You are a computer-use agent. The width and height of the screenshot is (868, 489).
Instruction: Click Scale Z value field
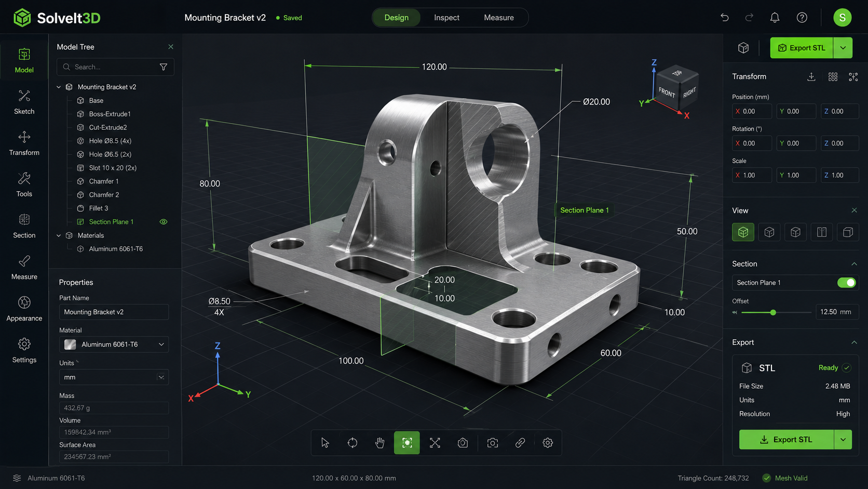click(x=839, y=176)
